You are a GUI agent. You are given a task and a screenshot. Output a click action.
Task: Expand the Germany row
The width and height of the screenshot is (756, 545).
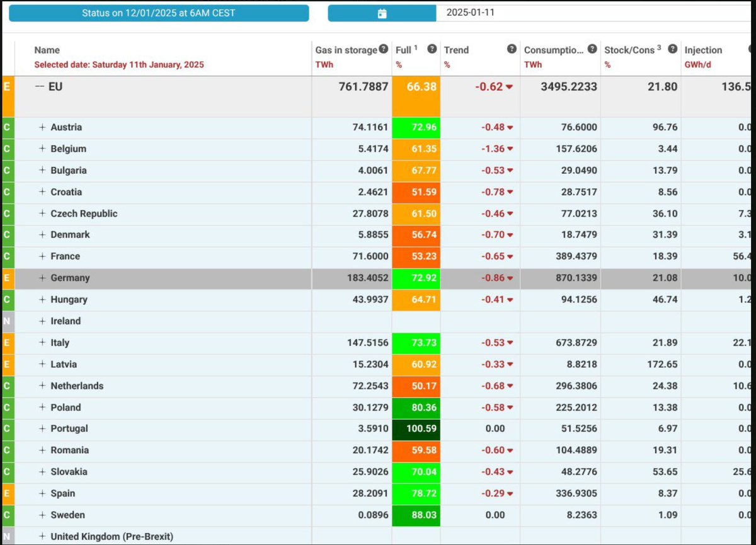pos(43,278)
